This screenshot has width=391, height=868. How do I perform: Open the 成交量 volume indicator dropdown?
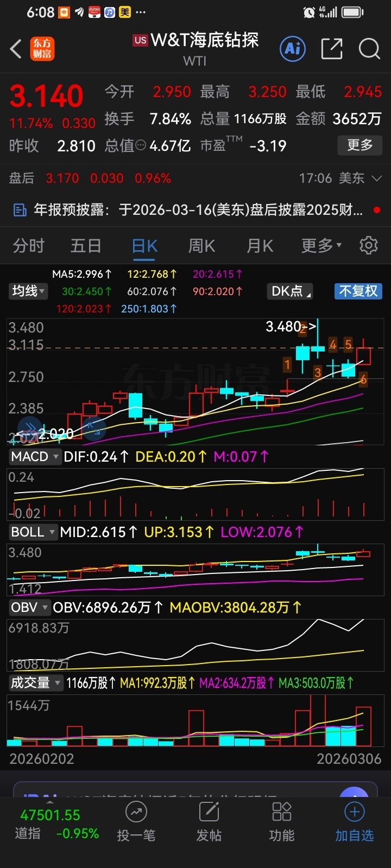click(36, 683)
